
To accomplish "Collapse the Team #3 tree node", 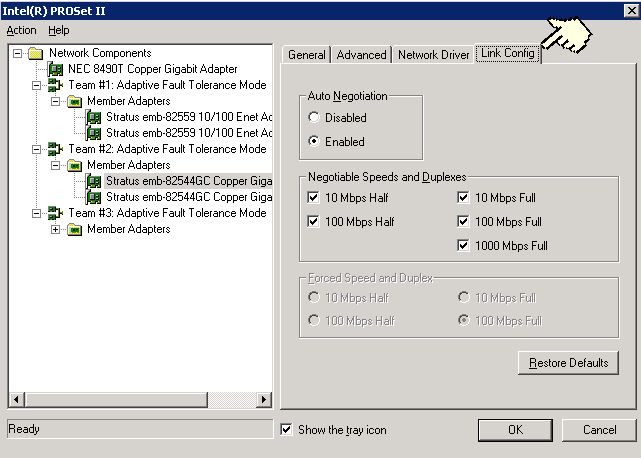I will pos(36,213).
